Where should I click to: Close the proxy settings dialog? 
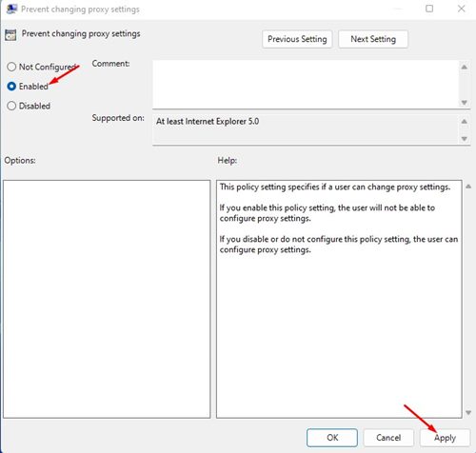[x=462, y=9]
